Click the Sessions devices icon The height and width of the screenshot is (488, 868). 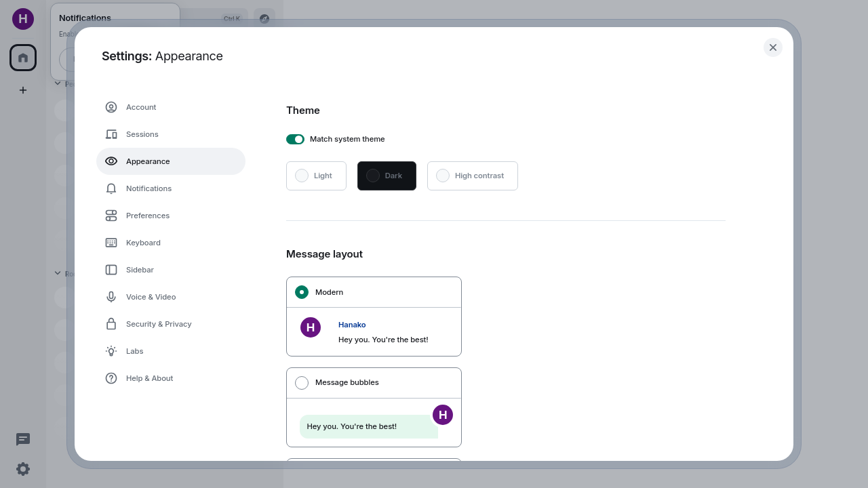[x=111, y=134]
